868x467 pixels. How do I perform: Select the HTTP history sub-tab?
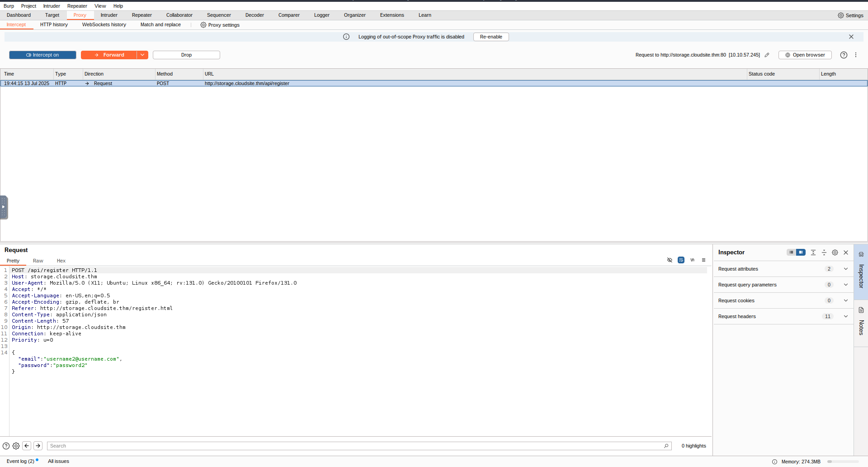[x=54, y=24]
